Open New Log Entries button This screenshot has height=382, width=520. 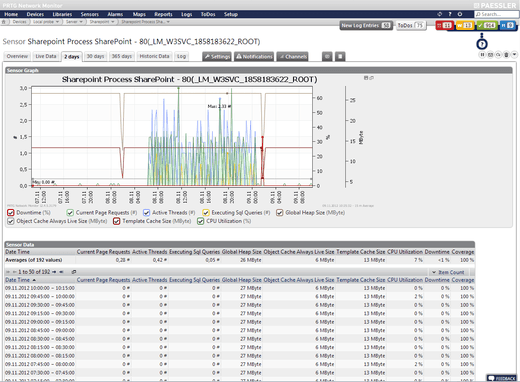(366, 25)
